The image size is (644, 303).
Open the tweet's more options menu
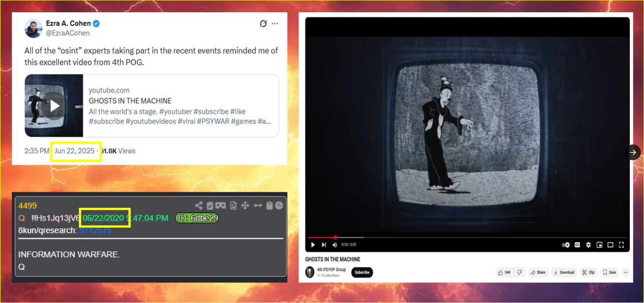[275, 24]
